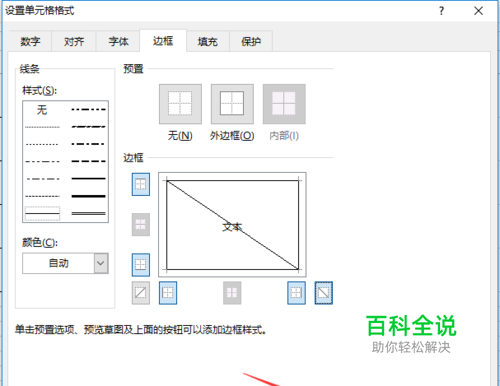Choose the medium dashed line style

pyautogui.click(x=89, y=161)
